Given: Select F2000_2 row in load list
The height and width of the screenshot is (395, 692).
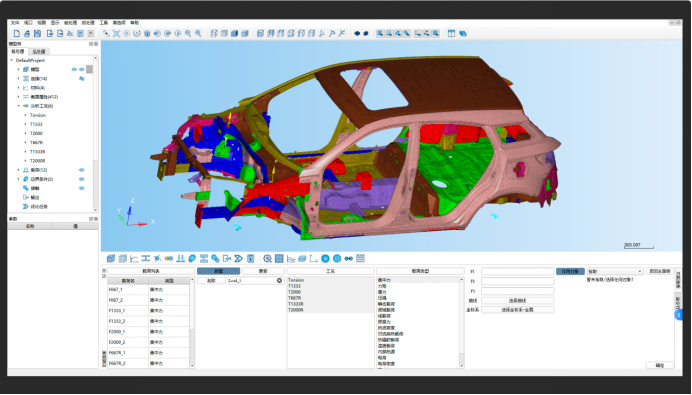Looking at the screenshot, I should (x=148, y=342).
